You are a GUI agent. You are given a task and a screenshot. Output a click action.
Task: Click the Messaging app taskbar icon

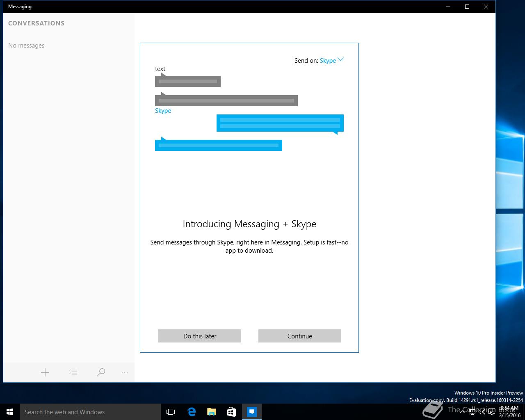tap(252, 412)
